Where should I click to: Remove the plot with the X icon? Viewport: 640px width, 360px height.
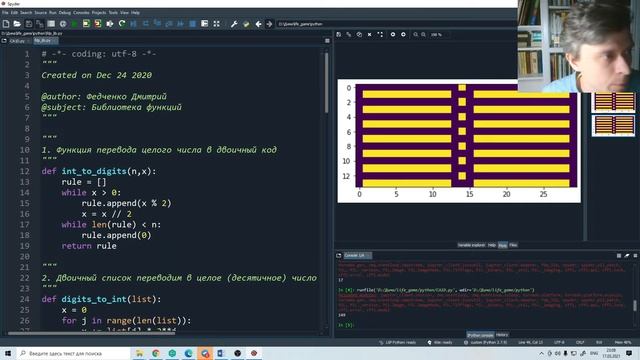(369, 35)
